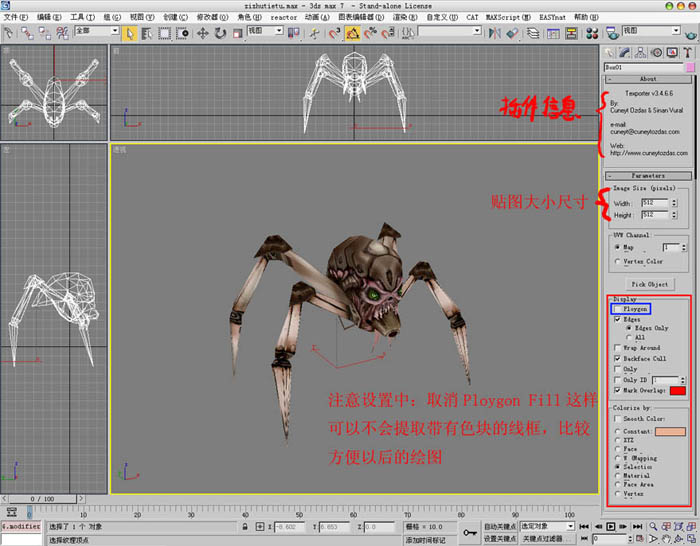Go to the End frame button
This screenshot has height=546, width=700.
click(x=637, y=527)
